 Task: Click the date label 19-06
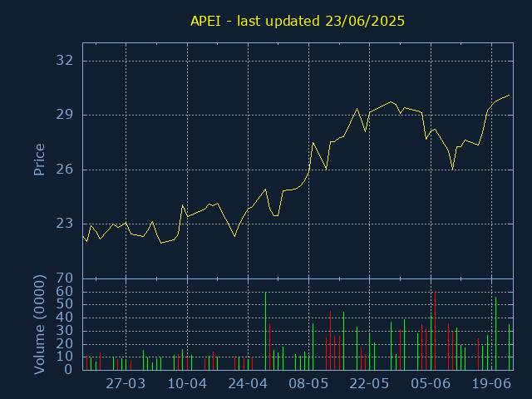(x=491, y=384)
